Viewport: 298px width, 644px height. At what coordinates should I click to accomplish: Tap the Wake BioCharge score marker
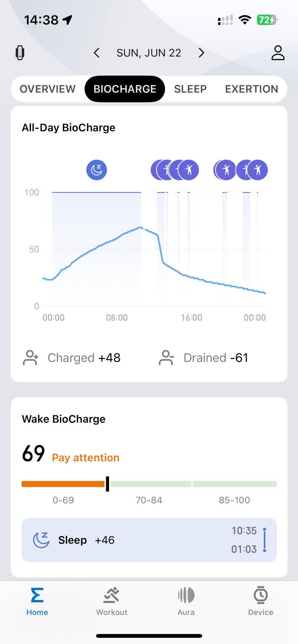pyautogui.click(x=107, y=484)
